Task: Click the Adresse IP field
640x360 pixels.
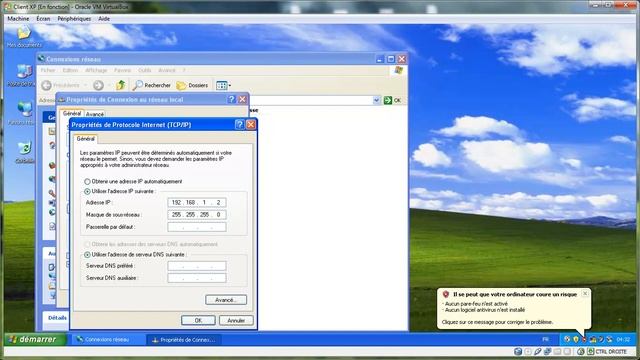Action: coord(197,202)
